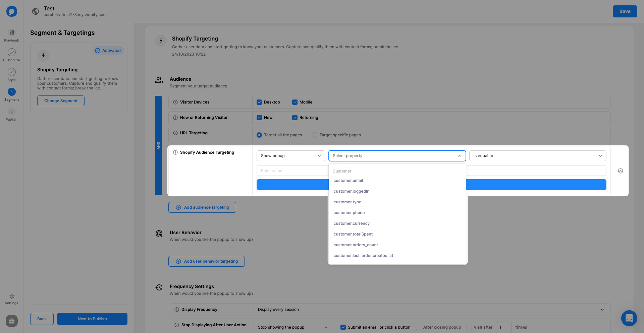The width and height of the screenshot is (644, 333).
Task: Open Display every session dropdown
Action: 431,310
